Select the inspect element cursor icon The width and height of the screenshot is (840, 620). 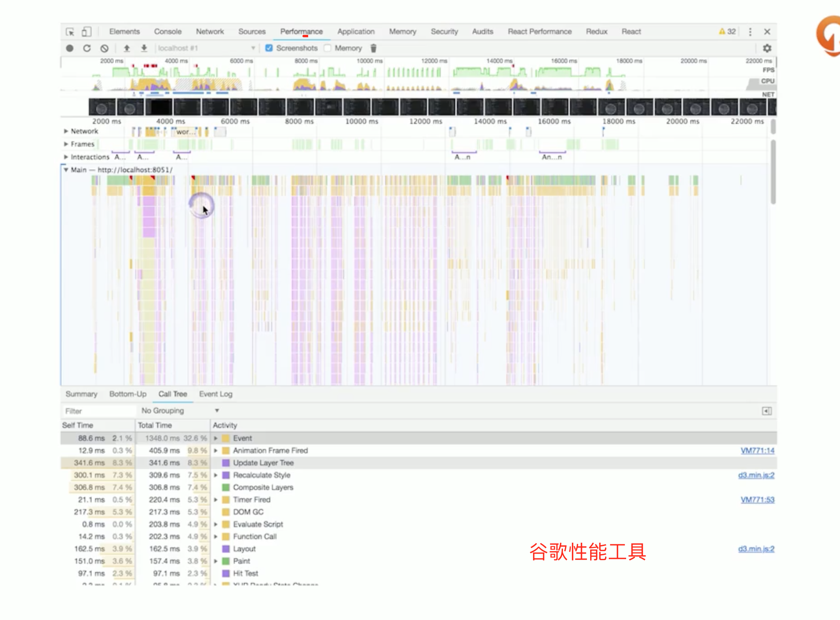[70, 32]
